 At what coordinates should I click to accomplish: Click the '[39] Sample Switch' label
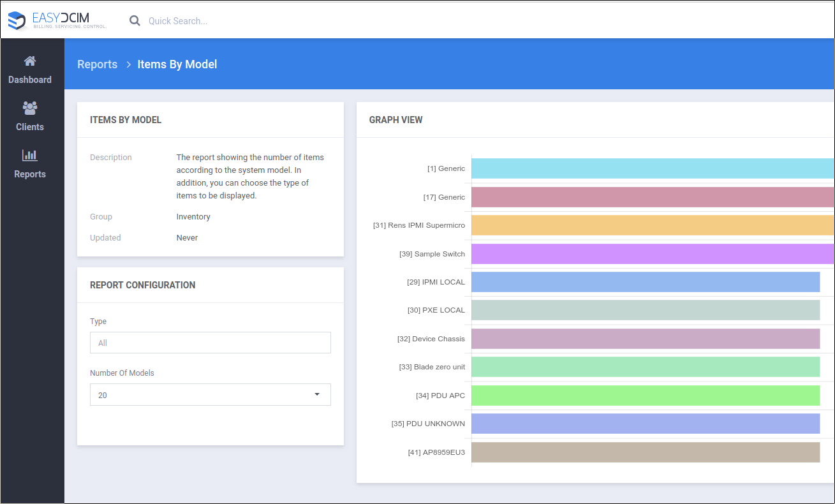pyautogui.click(x=432, y=254)
